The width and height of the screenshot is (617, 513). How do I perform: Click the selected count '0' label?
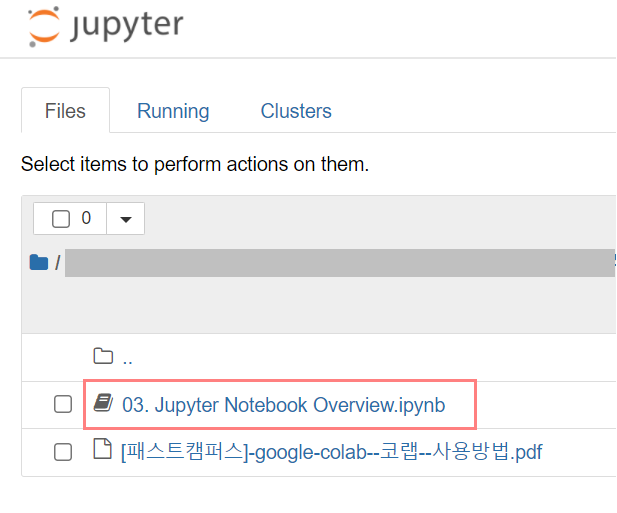point(86,218)
